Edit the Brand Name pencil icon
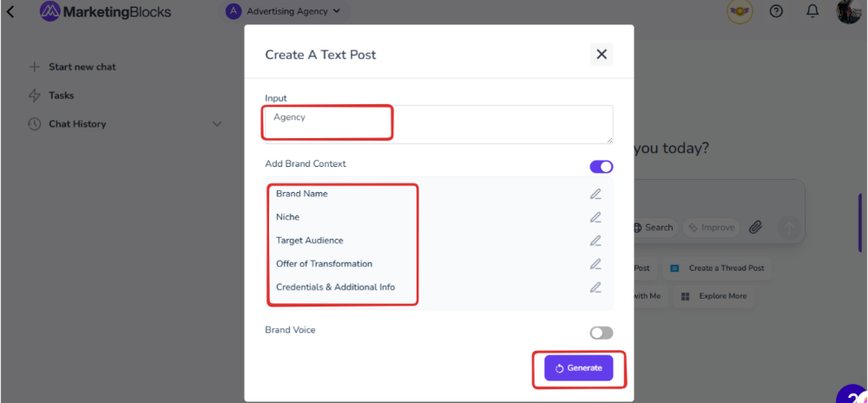Image resolution: width=868 pixels, height=403 pixels. pos(595,194)
